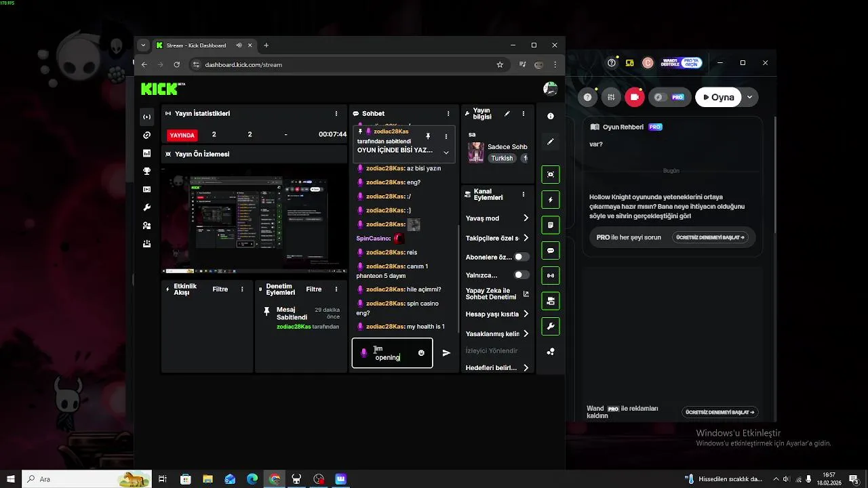Open the link icon in Kick sidebar
This screenshot has height=488, width=868.
tap(146, 135)
